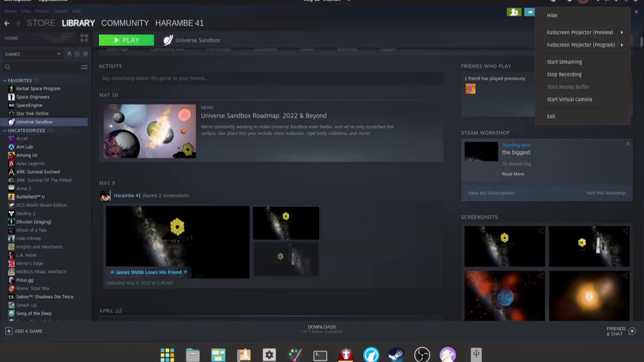Screen dimensions: 644x362
Task: Click the Harambe 41 name in activity
Action: tap(127, 196)
